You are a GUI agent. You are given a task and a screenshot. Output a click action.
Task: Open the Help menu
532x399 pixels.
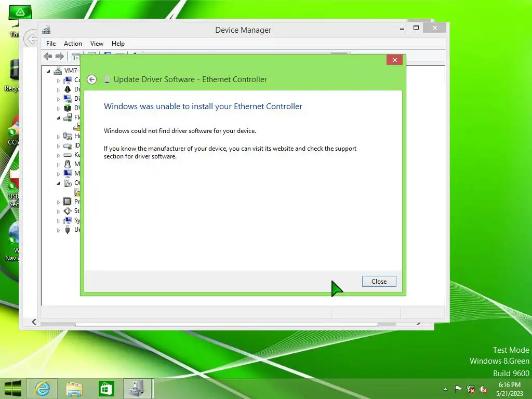click(118, 44)
